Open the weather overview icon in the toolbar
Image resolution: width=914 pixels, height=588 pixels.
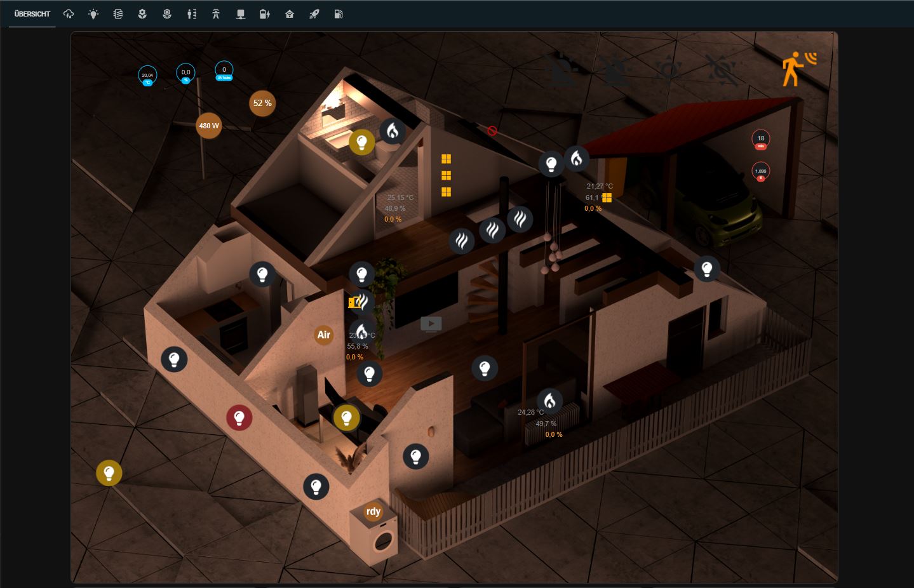pos(69,14)
